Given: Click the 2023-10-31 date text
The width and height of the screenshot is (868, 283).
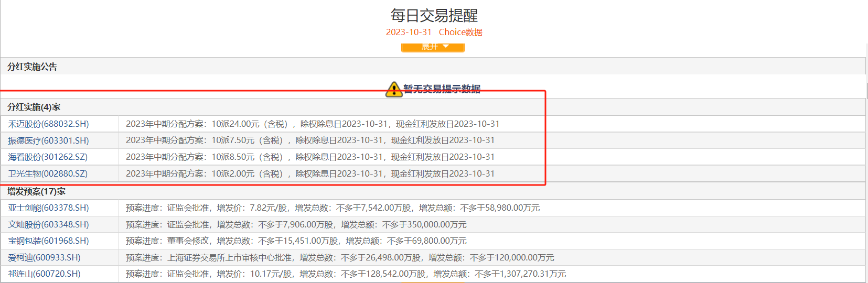Looking at the screenshot, I should tap(409, 32).
